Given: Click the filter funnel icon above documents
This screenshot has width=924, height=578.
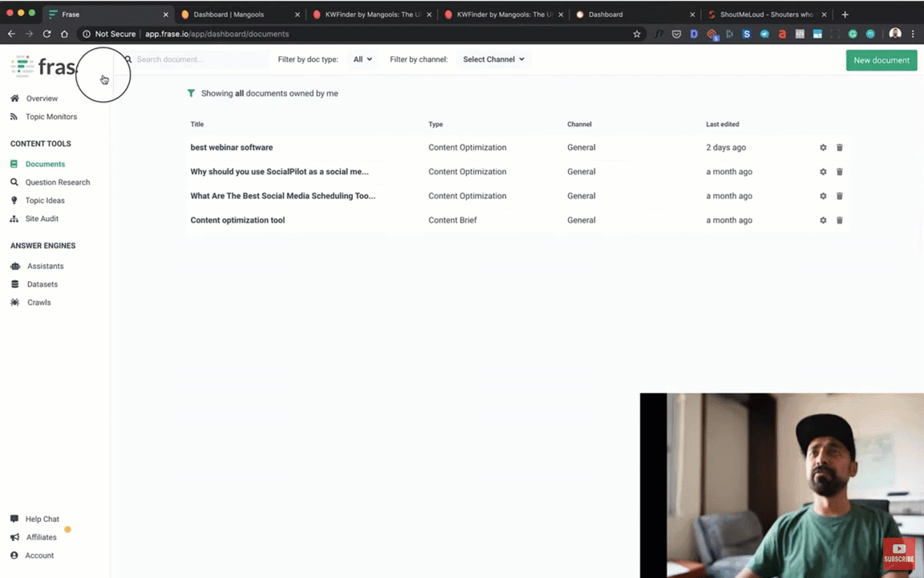Looking at the screenshot, I should coord(191,93).
